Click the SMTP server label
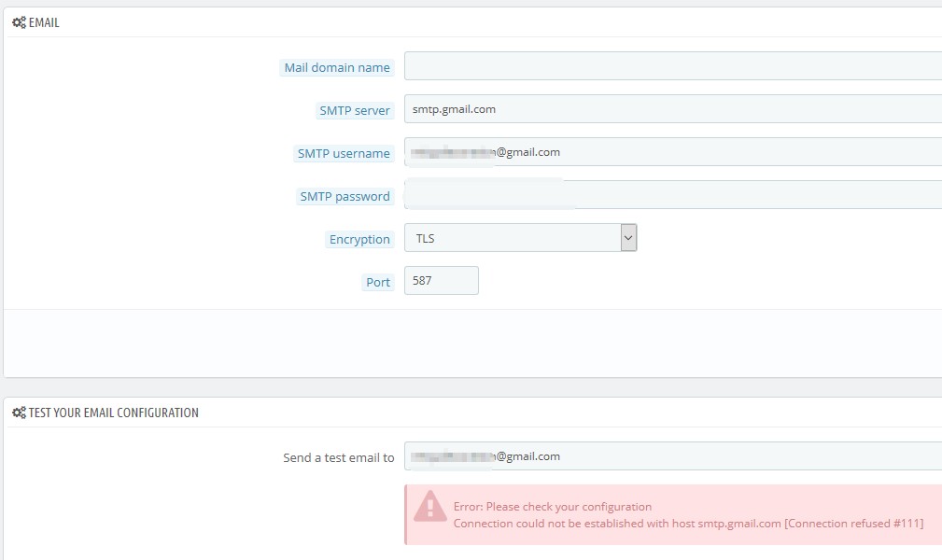The height and width of the screenshot is (560, 942). 355,110
